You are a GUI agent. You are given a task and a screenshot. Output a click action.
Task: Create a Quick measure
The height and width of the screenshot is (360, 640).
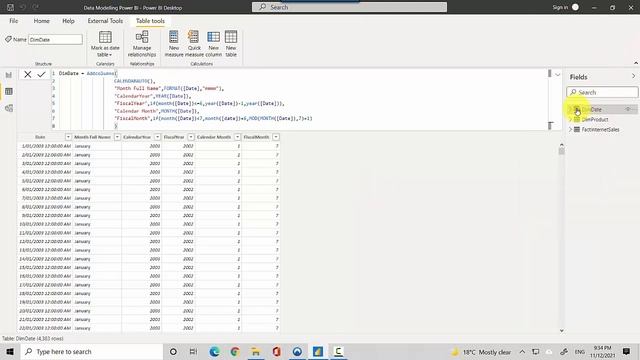pos(194,44)
